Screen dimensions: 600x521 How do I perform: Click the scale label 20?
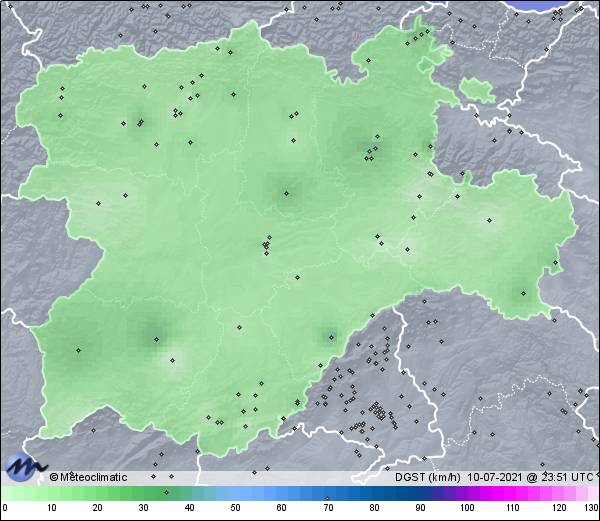(x=98, y=508)
